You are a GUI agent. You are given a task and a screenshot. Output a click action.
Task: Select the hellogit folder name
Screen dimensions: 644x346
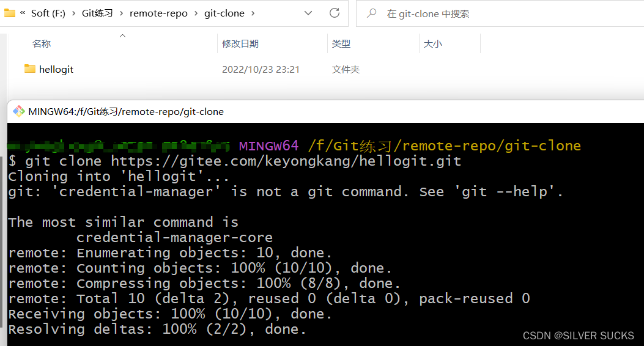point(56,69)
